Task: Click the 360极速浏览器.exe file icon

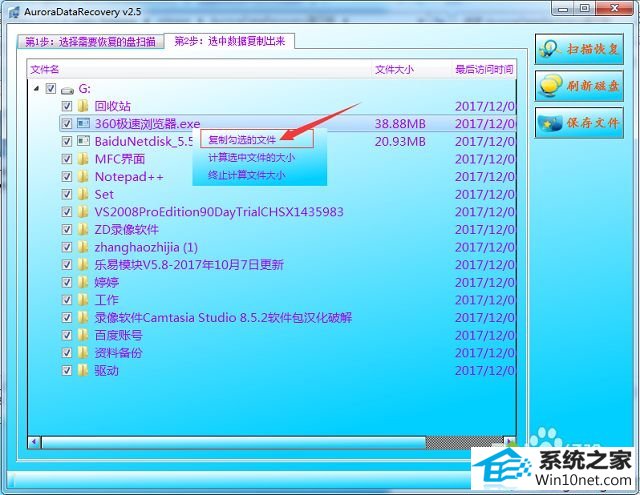Action: coord(83,123)
